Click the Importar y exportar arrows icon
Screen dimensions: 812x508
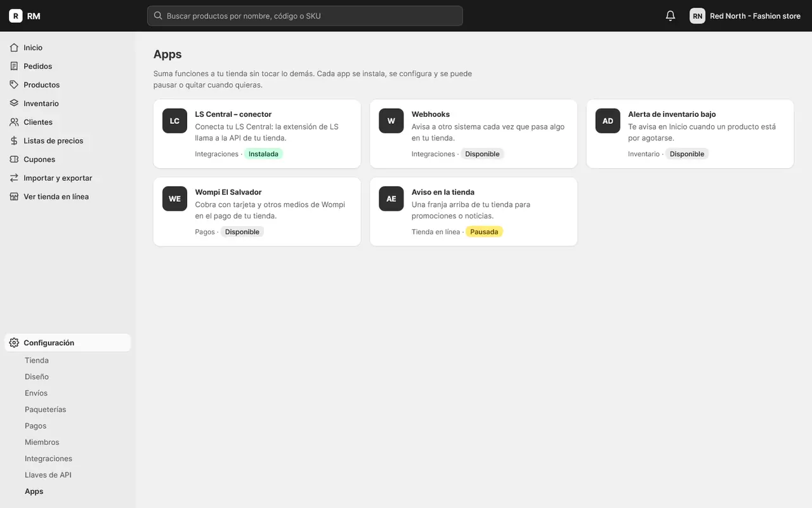[x=14, y=178]
